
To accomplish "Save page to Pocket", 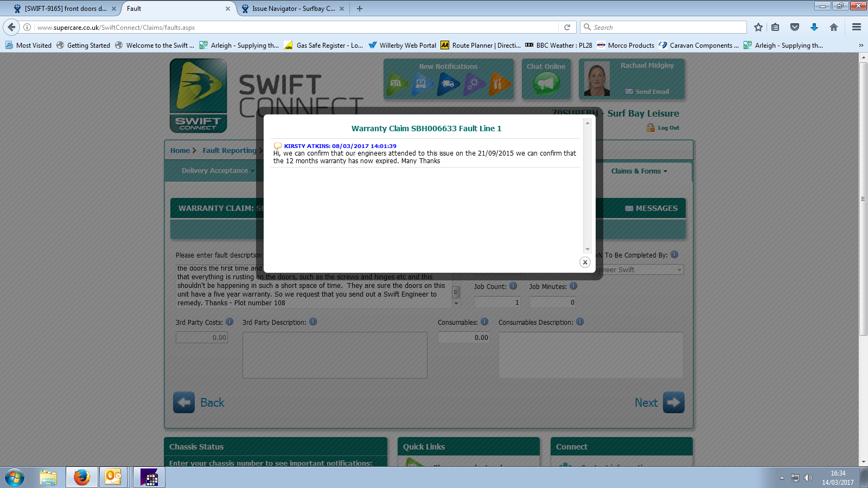I will click(x=795, y=27).
